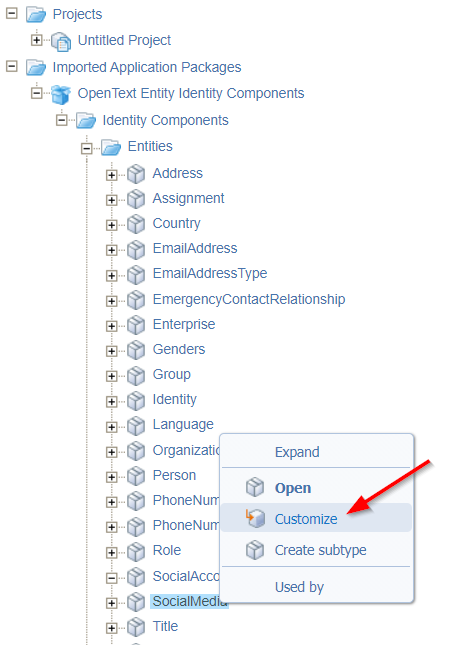
Task: Click the Create subtype cube icon
Action: pyautogui.click(x=255, y=550)
